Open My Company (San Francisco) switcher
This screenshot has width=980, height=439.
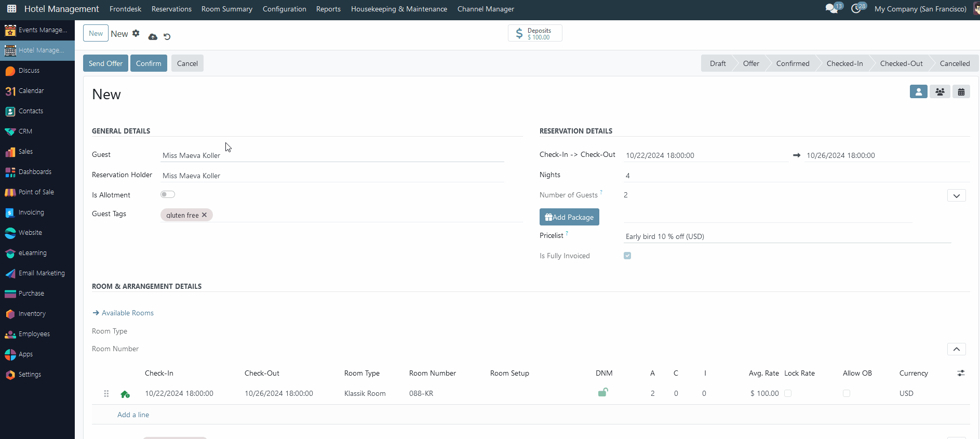pos(920,9)
